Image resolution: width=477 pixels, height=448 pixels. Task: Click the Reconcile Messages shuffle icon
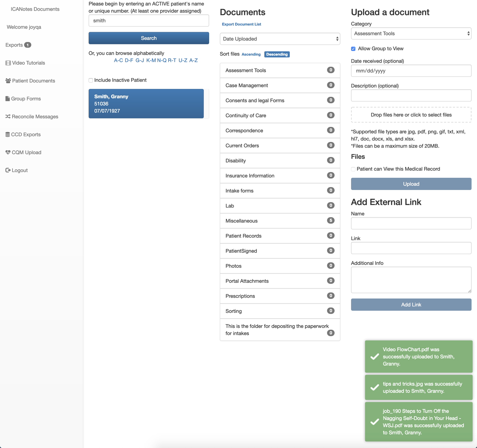tap(8, 116)
